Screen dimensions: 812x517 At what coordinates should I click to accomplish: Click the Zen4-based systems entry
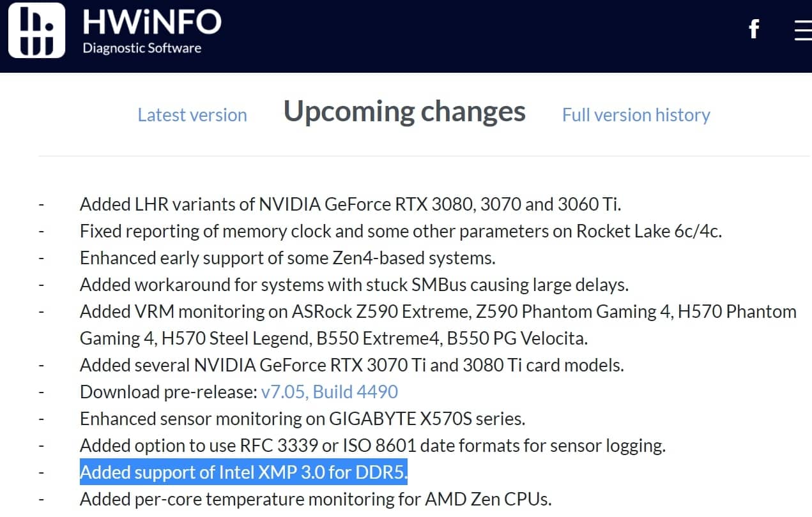coord(287,258)
